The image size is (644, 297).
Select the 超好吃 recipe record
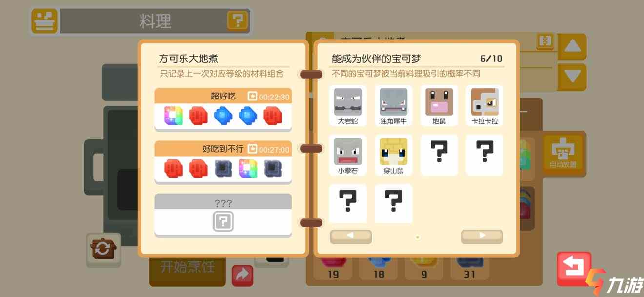point(223,109)
